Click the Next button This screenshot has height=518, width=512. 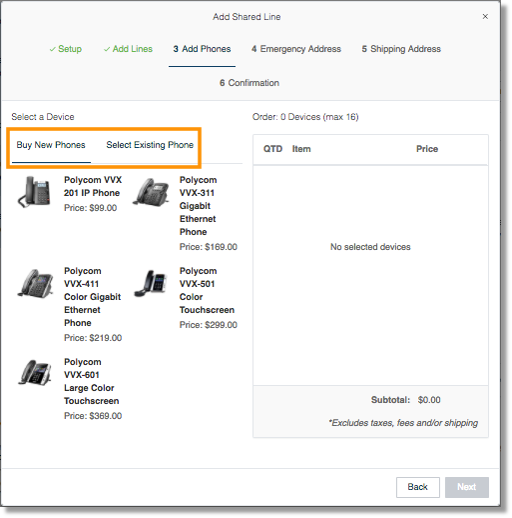pyautogui.click(x=467, y=487)
